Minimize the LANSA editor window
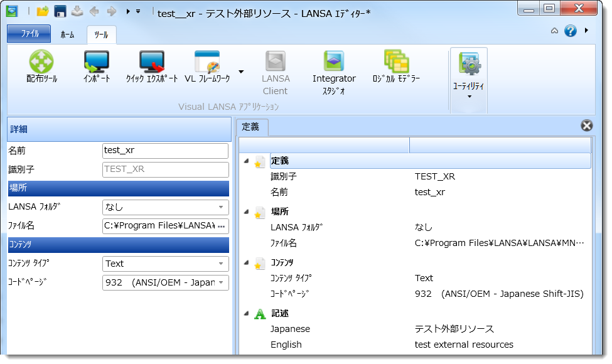Screen dimensions: 612x364 (529, 9)
